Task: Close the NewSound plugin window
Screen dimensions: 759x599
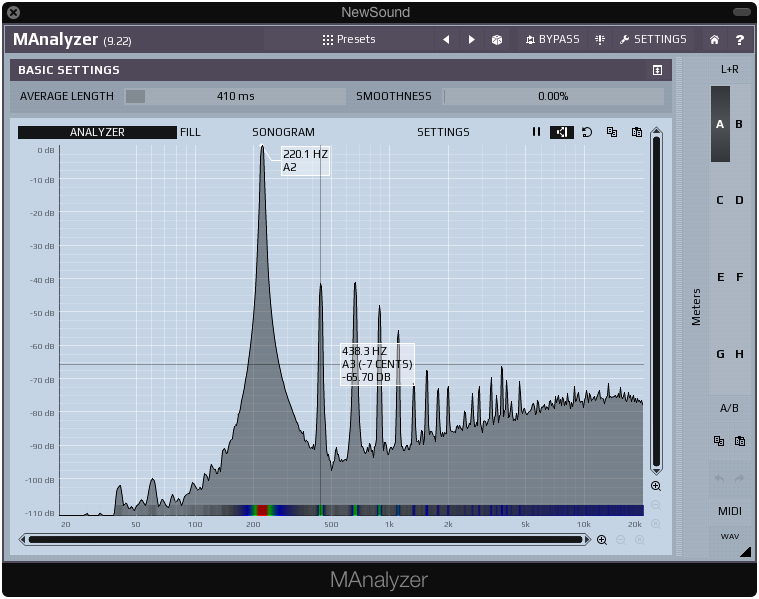Action: [14, 13]
